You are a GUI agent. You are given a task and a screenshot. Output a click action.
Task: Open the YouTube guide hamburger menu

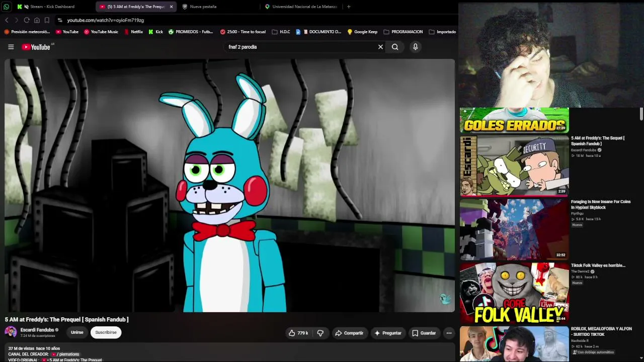click(x=11, y=47)
